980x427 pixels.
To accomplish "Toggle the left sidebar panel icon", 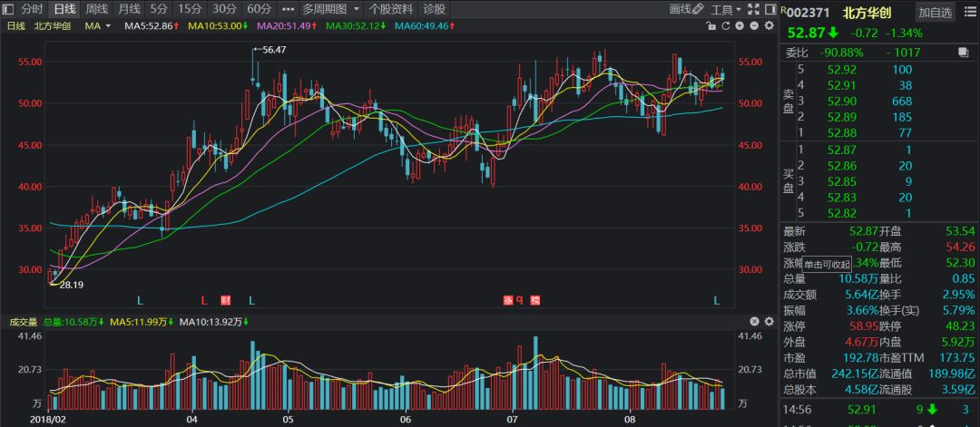I will (8, 9).
